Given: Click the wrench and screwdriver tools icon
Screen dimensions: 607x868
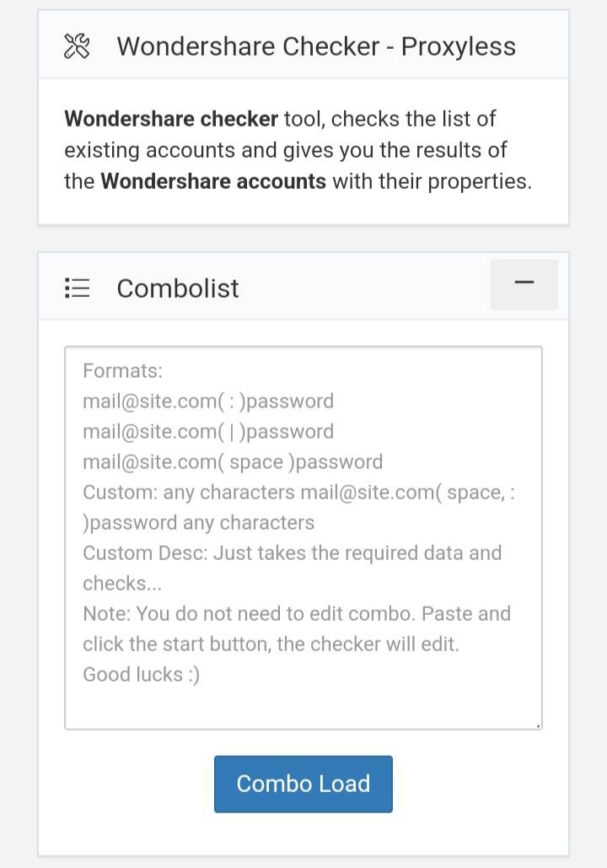Looking at the screenshot, I should pyautogui.click(x=77, y=46).
